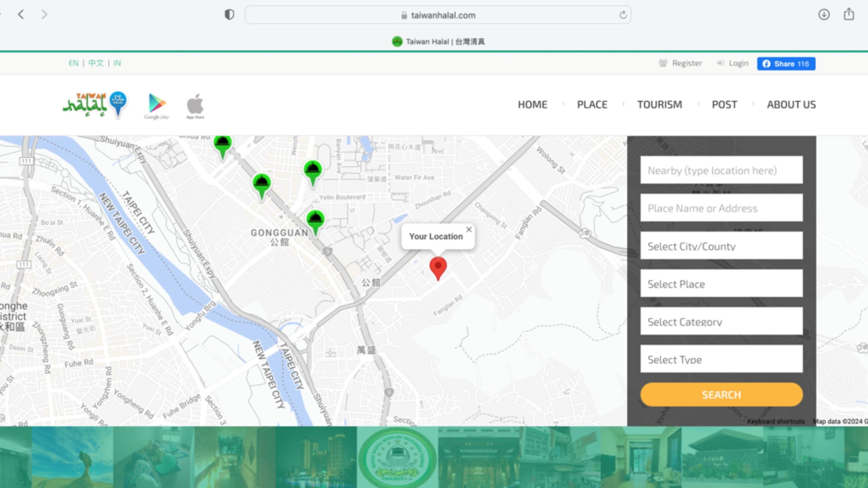
Task: Open browser downloads icon
Action: click(x=824, y=15)
